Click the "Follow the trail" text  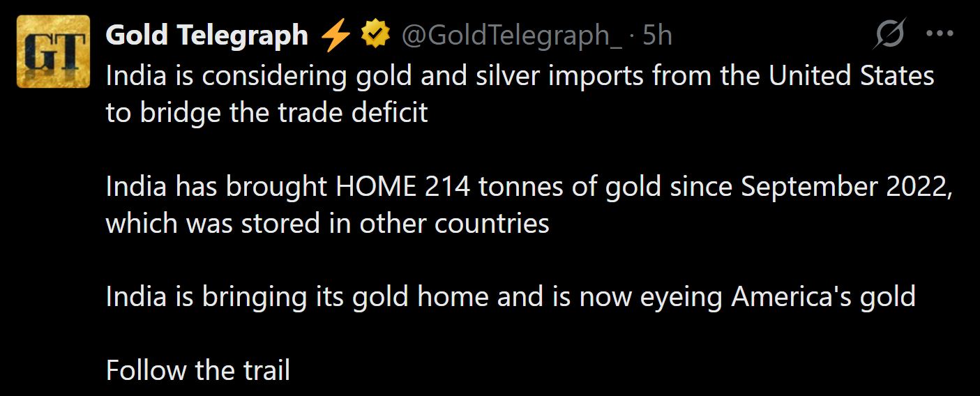coord(197,370)
